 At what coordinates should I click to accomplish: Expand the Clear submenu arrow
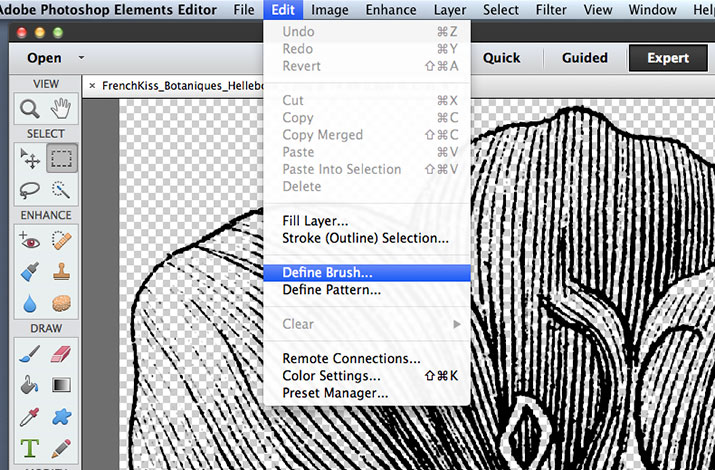[x=456, y=324]
